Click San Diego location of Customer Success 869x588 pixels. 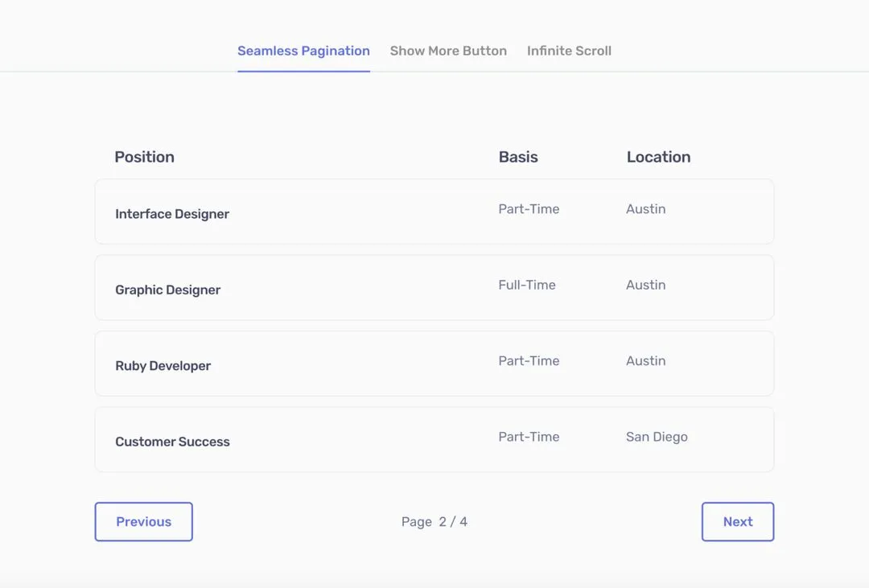(x=657, y=436)
